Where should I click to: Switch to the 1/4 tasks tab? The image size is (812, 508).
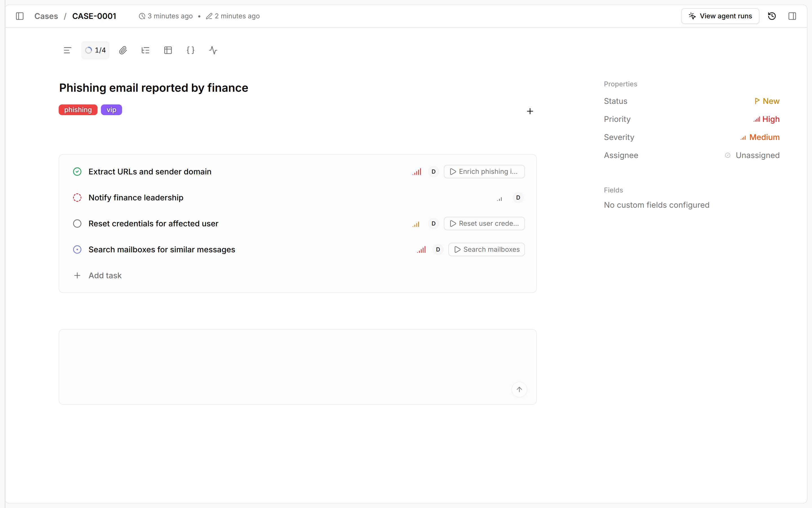tap(95, 51)
